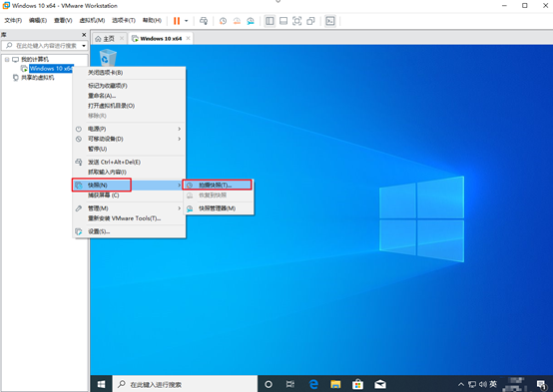Choose 打开虚拟机目录(O) in the context menu
Image resolution: width=553 pixels, height=392 pixels.
coord(129,106)
